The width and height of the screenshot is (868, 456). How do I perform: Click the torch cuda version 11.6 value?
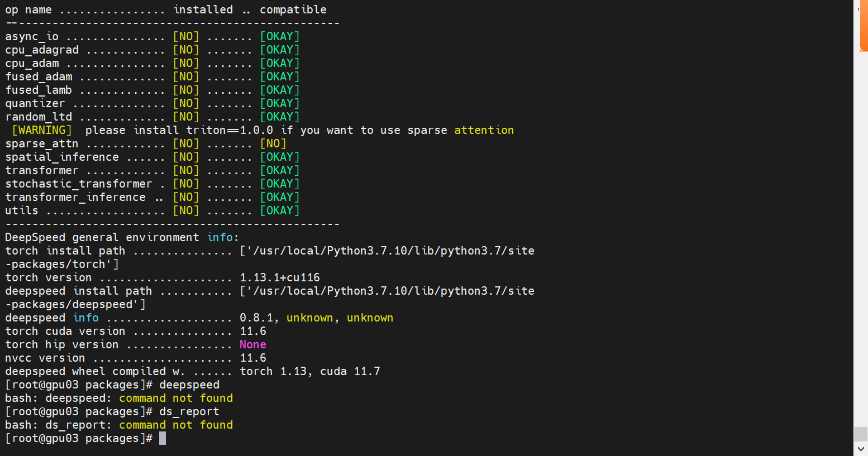pos(252,331)
